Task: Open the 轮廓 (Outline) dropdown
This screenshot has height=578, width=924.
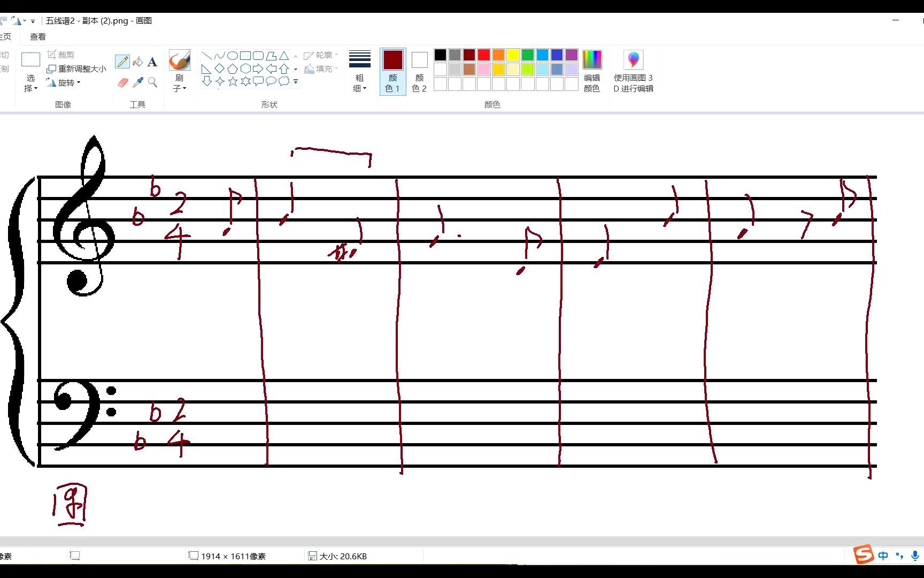Action: tap(321, 55)
